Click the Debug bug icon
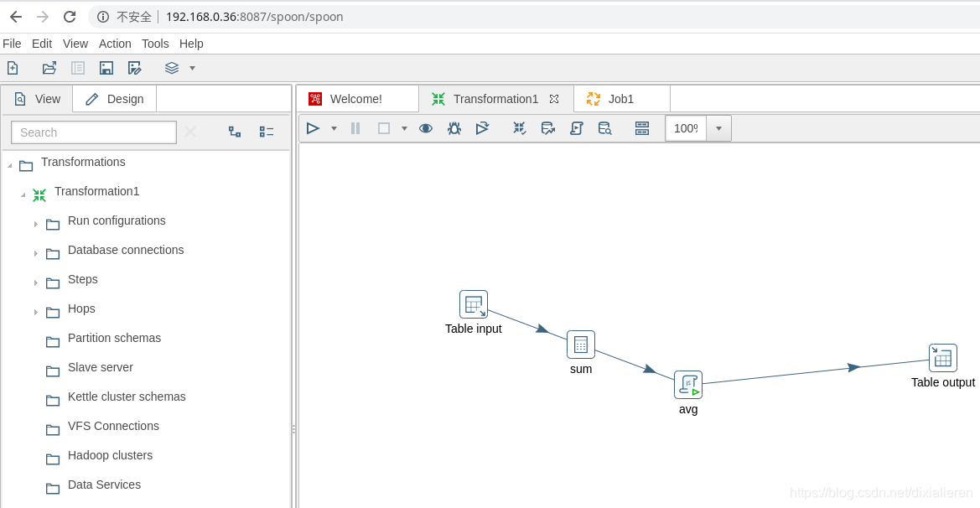This screenshot has width=980, height=508. pyautogui.click(x=454, y=128)
